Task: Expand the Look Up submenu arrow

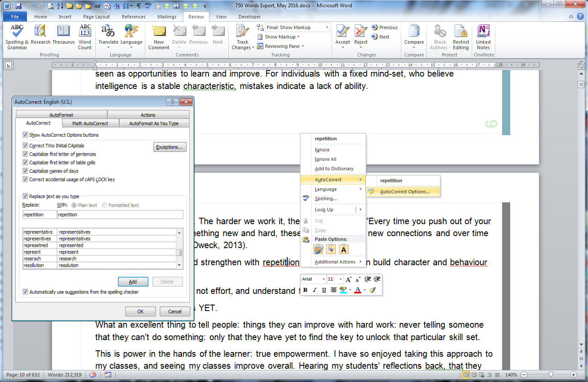Action: click(361, 210)
